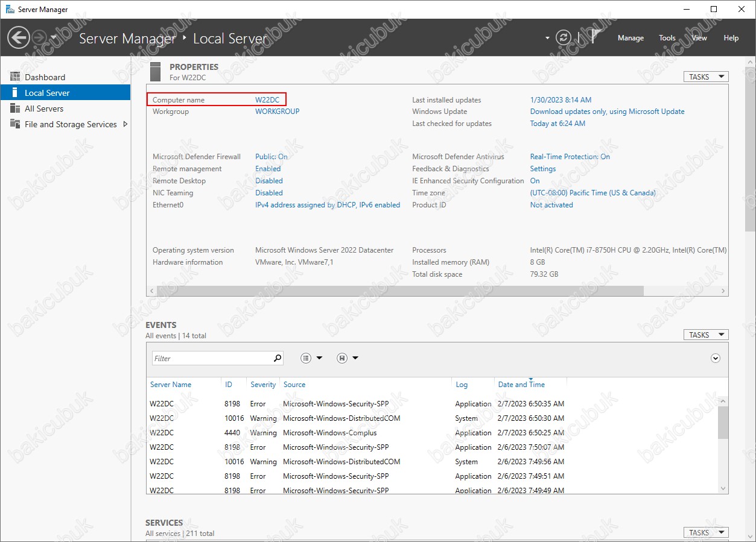Click the WORKGROUP link

277,112
